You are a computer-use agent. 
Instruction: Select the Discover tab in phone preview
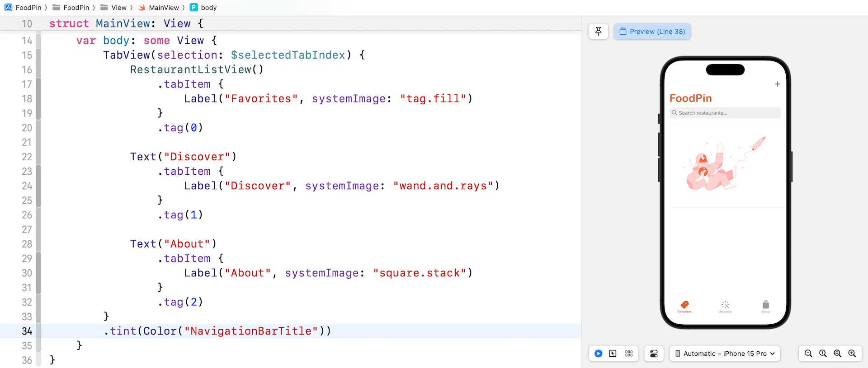tap(725, 307)
